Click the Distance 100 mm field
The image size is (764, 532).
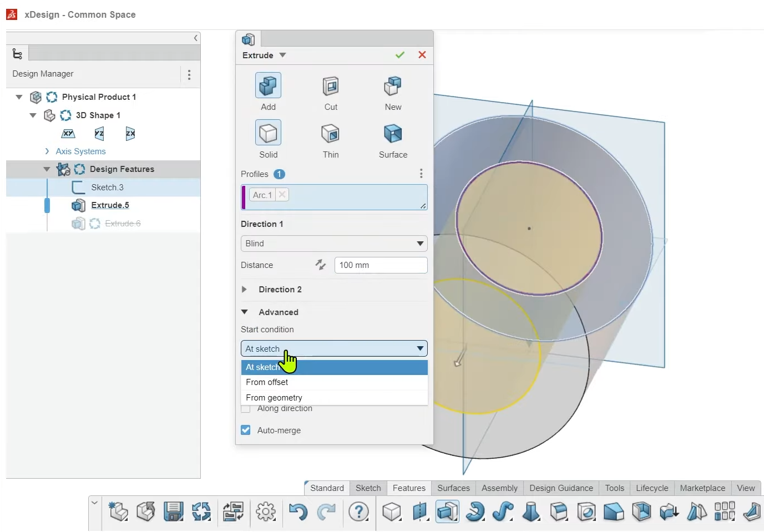381,265
